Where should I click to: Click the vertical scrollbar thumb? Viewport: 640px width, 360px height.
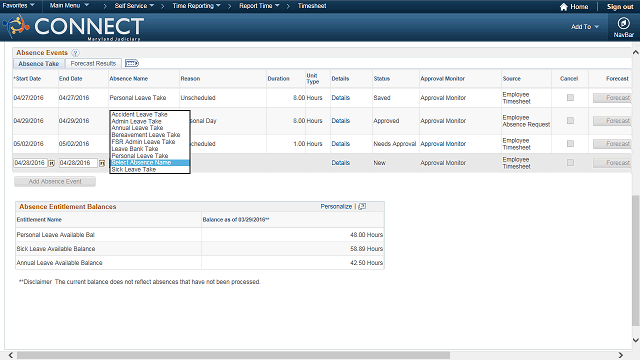pos(636,260)
